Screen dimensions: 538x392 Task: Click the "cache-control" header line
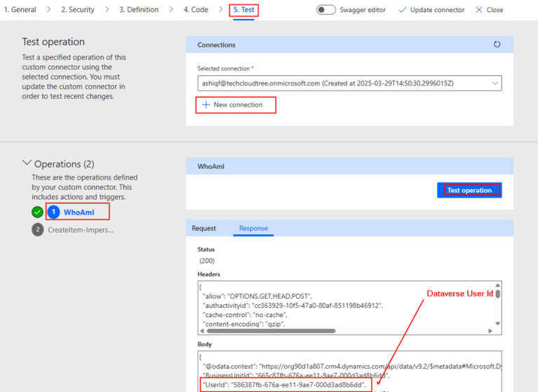245,314
